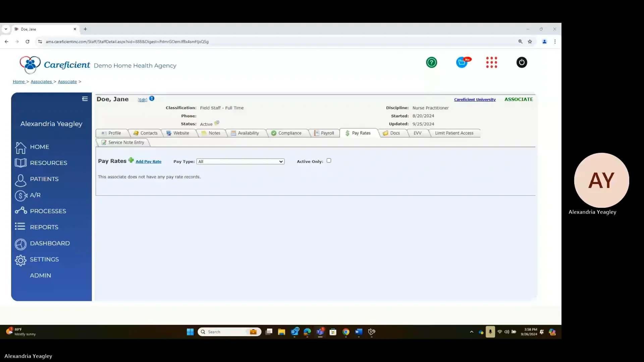Open the browser tab search chevron
Viewport: 644px width, 362px height.
coord(6,29)
